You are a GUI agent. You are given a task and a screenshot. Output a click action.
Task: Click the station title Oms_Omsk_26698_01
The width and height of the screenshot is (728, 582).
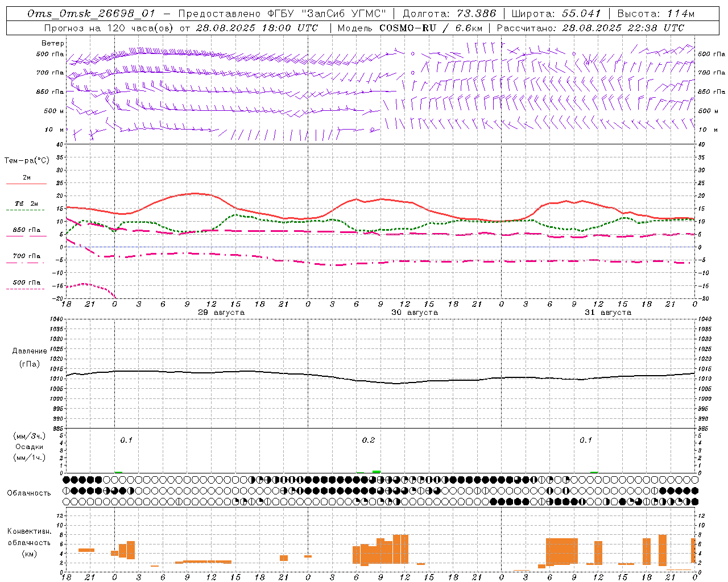click(x=91, y=14)
